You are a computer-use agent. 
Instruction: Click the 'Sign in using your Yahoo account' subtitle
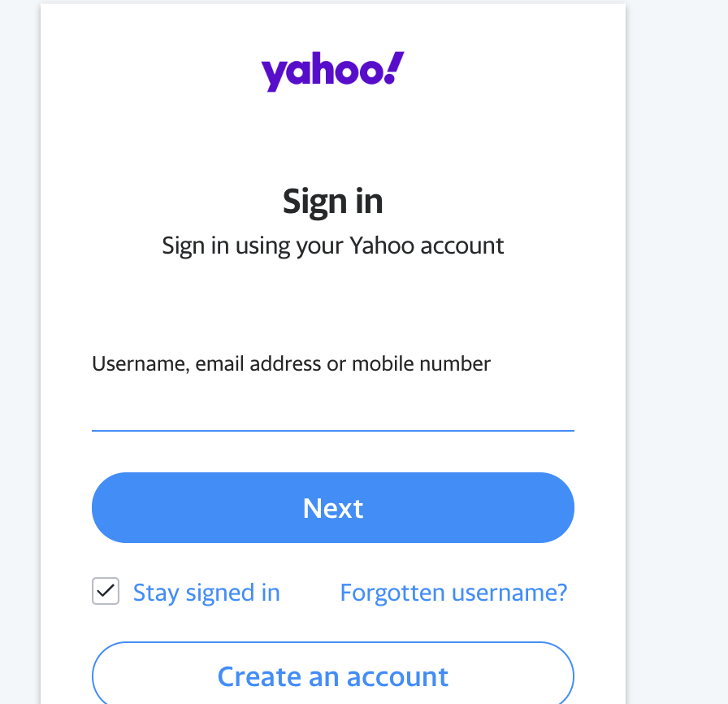[332, 245]
